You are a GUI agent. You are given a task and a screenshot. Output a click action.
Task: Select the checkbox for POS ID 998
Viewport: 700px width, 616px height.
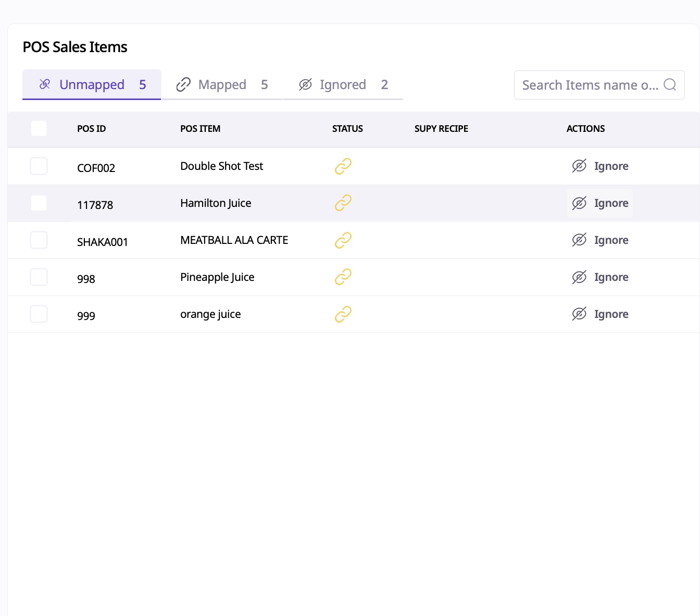pyautogui.click(x=39, y=277)
